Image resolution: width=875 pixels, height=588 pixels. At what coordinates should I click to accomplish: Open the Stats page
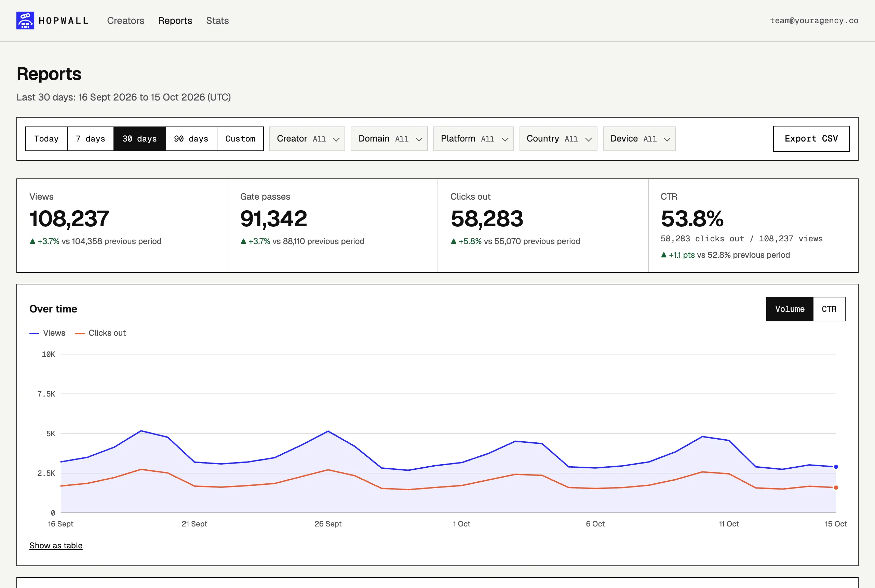(x=217, y=21)
